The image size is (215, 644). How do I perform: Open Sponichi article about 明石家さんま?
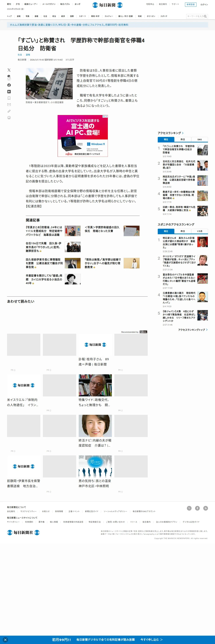[x=179, y=243]
